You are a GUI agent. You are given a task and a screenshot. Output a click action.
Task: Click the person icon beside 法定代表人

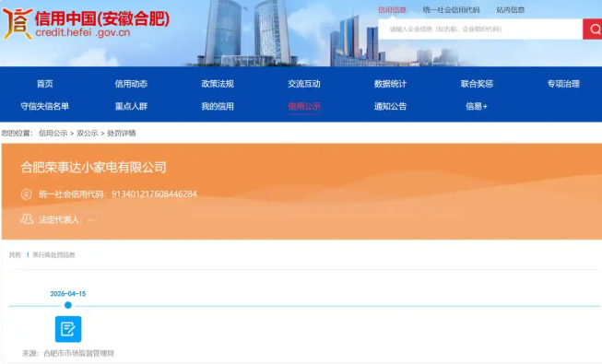pyautogui.click(x=27, y=219)
